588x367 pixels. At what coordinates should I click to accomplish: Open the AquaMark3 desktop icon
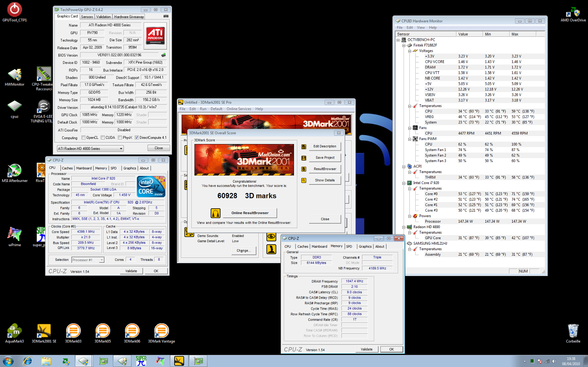14,334
